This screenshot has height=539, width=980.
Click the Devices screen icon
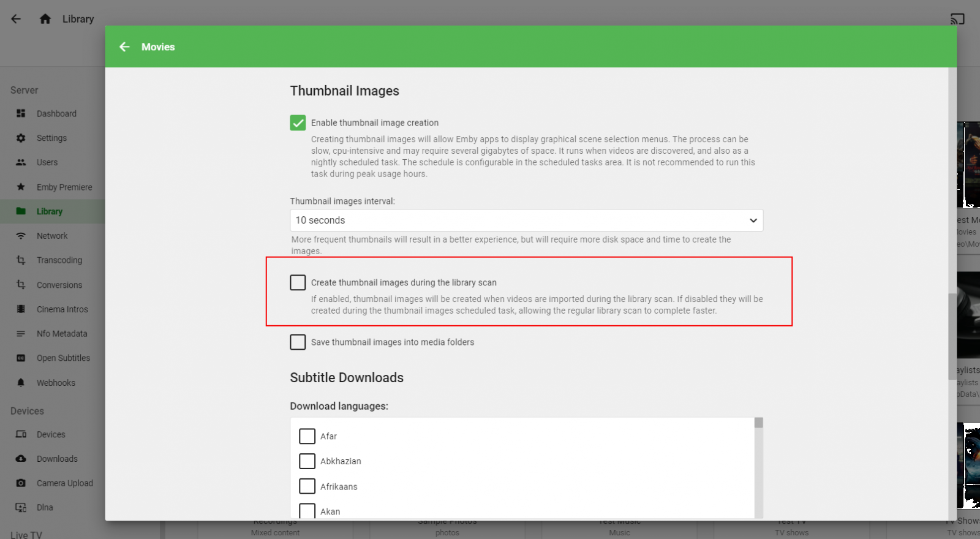click(x=21, y=434)
